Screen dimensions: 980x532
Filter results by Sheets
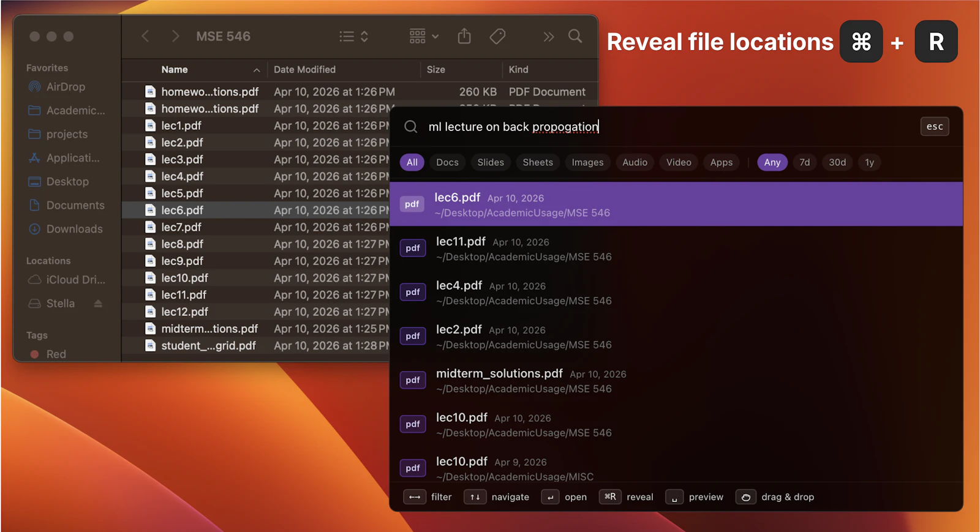click(538, 162)
